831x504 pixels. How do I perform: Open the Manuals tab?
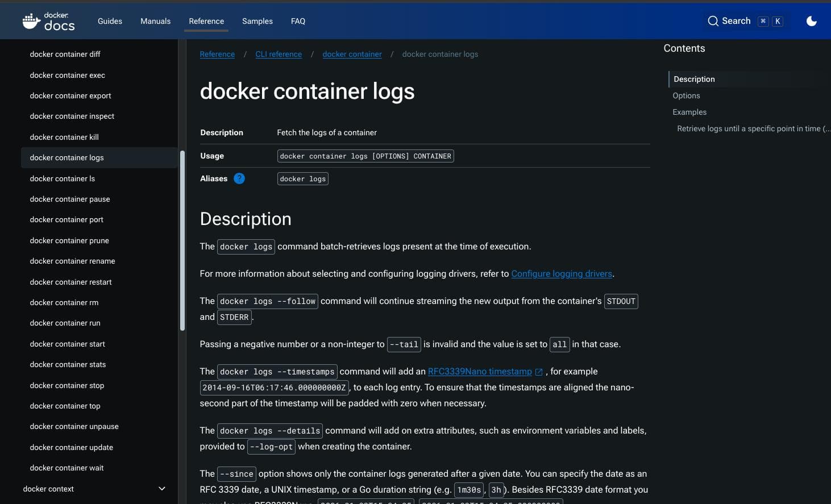(x=155, y=21)
